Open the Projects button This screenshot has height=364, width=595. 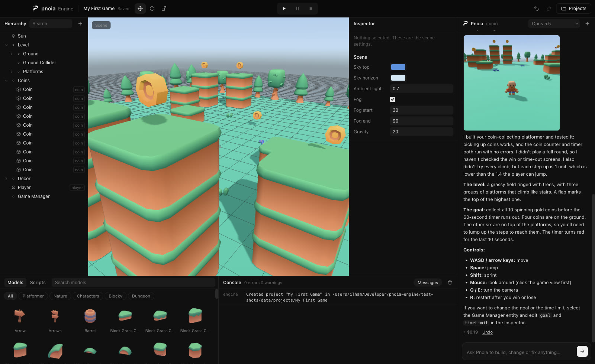tap(574, 9)
